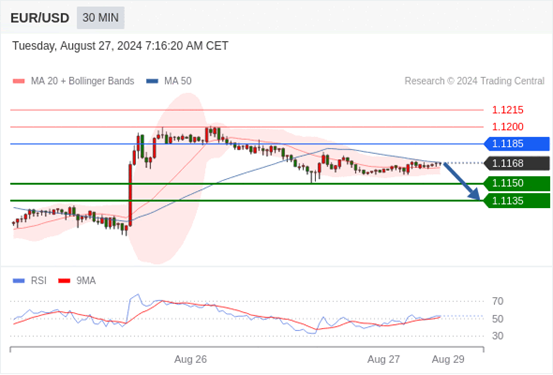The image size is (553, 375).
Task: Click the 30 MIN timeframe button
Action: coord(101,18)
